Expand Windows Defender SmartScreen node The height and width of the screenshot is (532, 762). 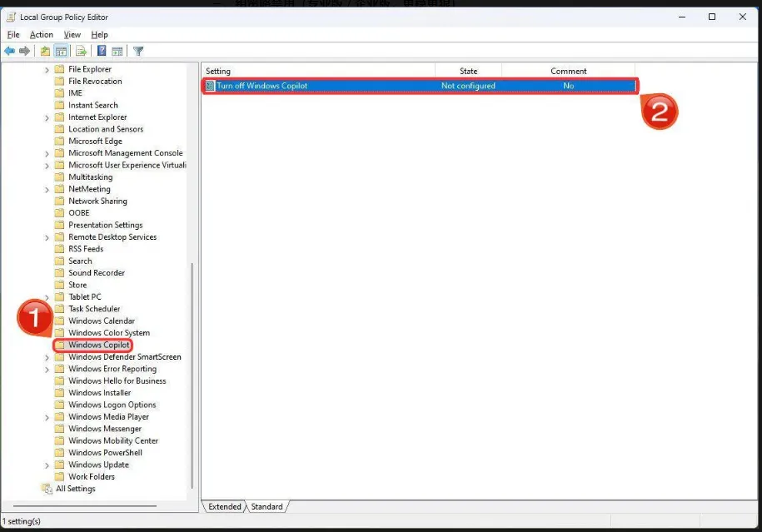pos(47,357)
